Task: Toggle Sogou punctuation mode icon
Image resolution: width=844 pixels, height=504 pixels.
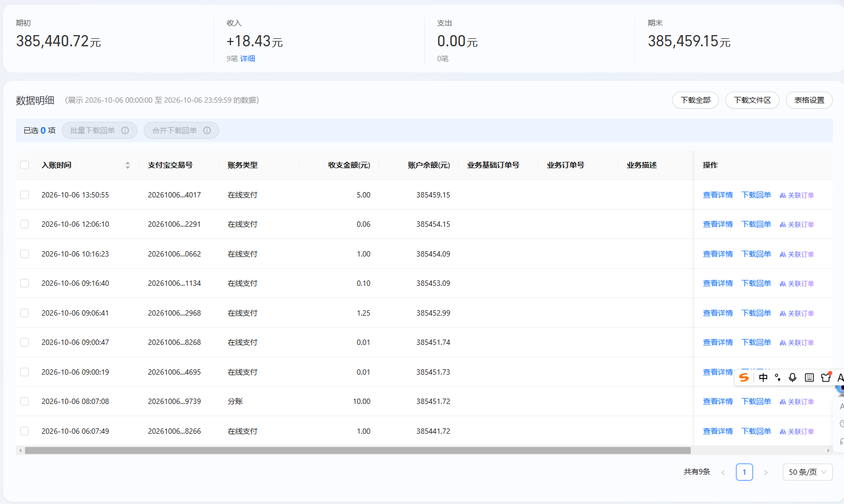Action: point(778,377)
